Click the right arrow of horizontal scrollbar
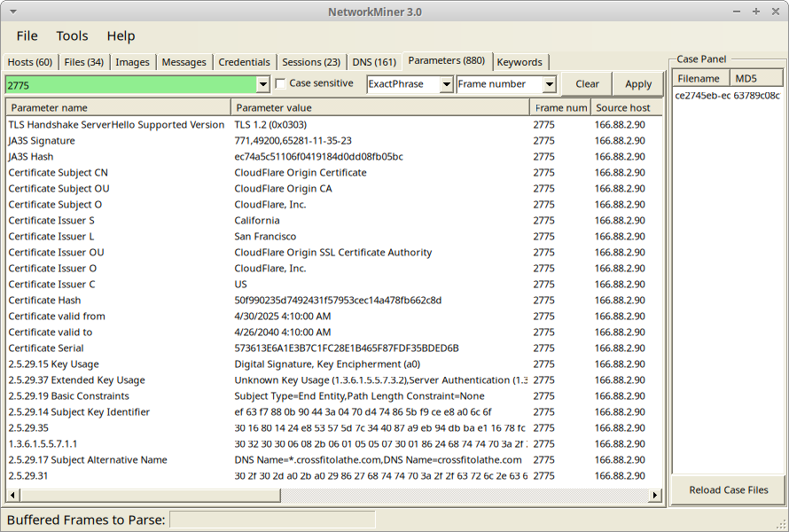 pos(654,496)
